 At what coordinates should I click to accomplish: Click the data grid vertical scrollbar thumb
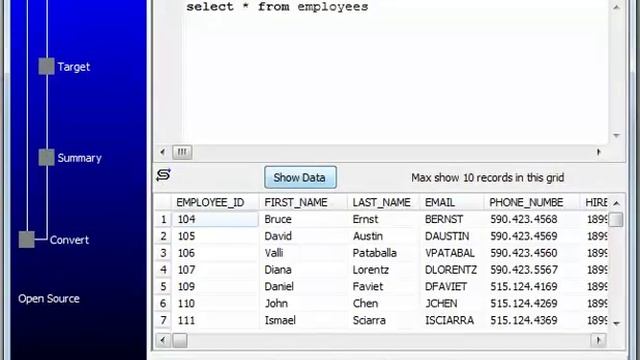tap(616, 219)
